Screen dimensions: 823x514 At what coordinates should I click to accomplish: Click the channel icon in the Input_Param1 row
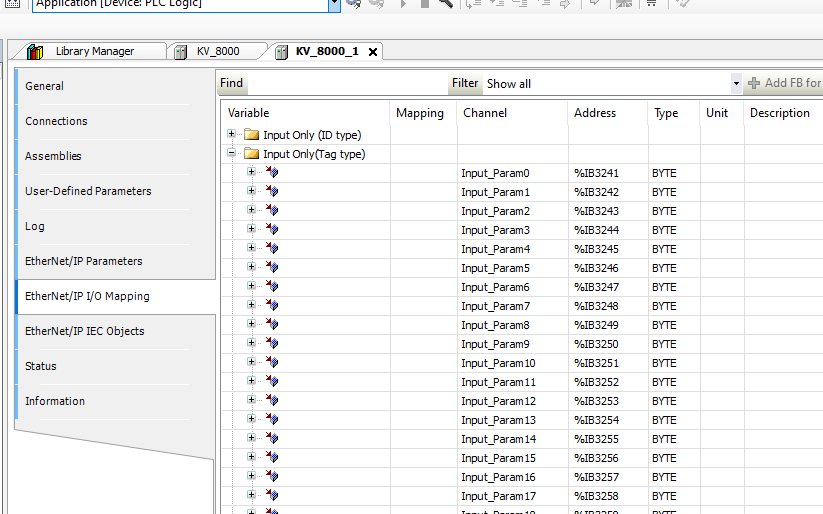pos(272,191)
